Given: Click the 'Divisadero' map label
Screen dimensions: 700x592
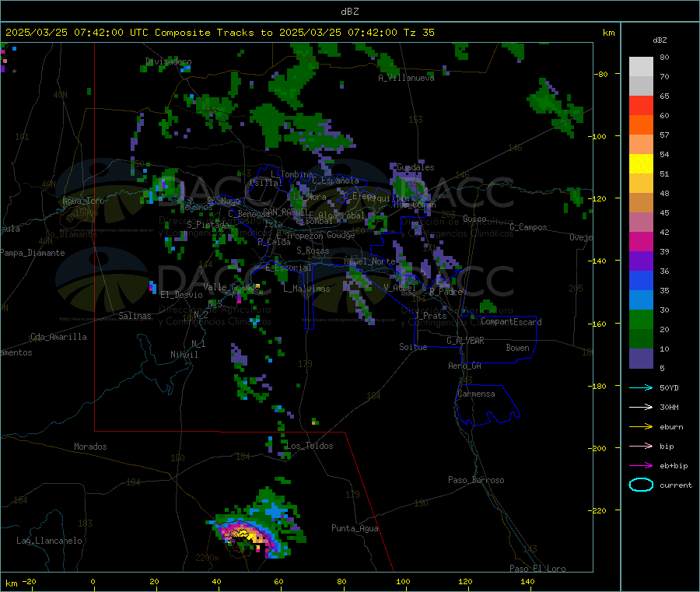Looking at the screenshot, I should tap(168, 61).
